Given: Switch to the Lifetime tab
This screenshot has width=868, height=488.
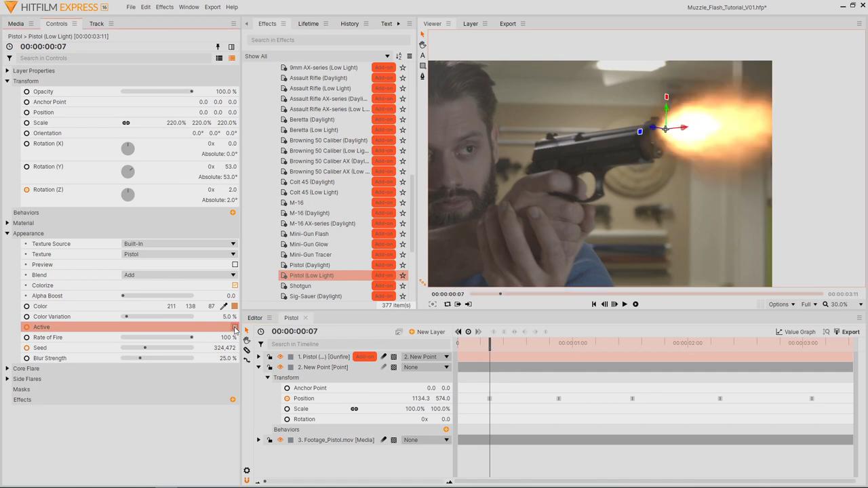Looking at the screenshot, I should click(308, 24).
